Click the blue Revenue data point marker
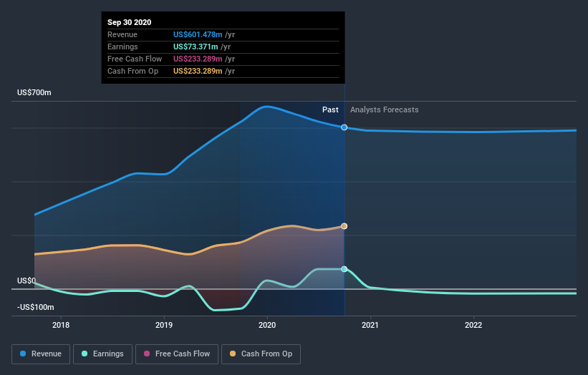 344,127
